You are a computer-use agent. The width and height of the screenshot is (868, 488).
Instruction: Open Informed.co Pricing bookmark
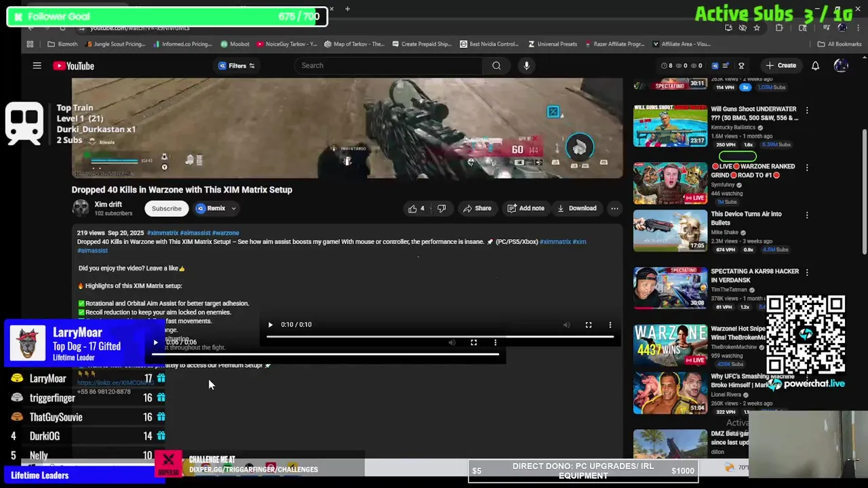point(182,44)
